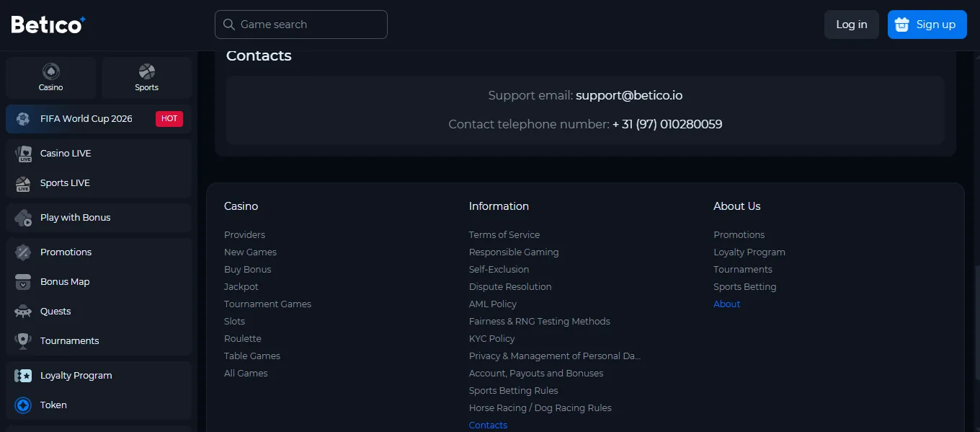The image size is (980, 432).
Task: Open KYC Policy link
Action: click(492, 339)
